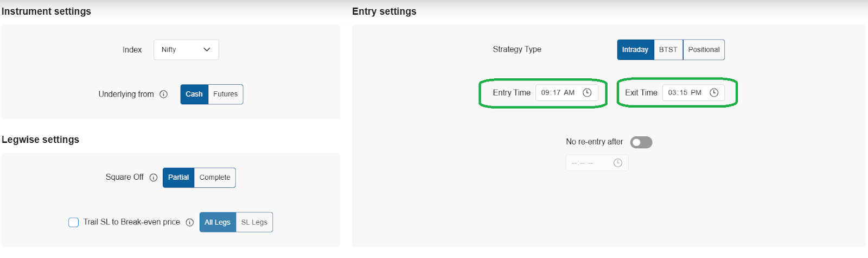
Task: Open the Nifty index dropdown
Action: tap(186, 49)
